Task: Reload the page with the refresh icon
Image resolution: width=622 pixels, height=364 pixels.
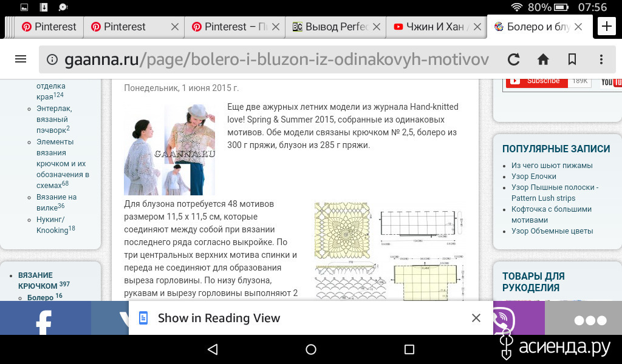Action: [513, 59]
